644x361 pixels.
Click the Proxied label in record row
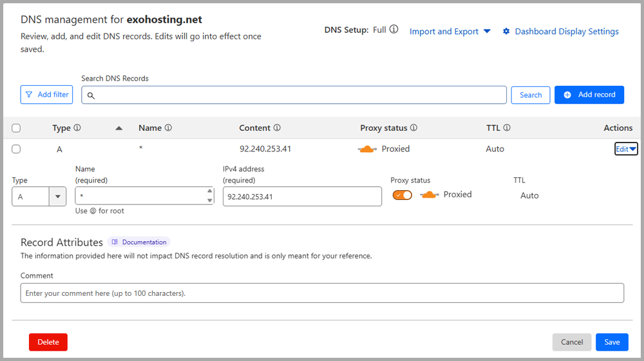tap(395, 149)
